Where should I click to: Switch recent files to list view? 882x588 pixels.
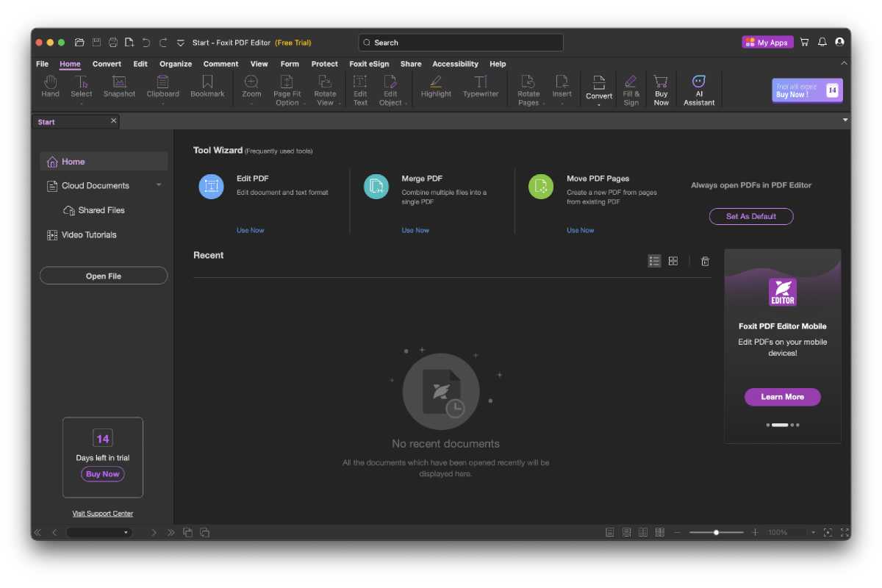coord(654,261)
